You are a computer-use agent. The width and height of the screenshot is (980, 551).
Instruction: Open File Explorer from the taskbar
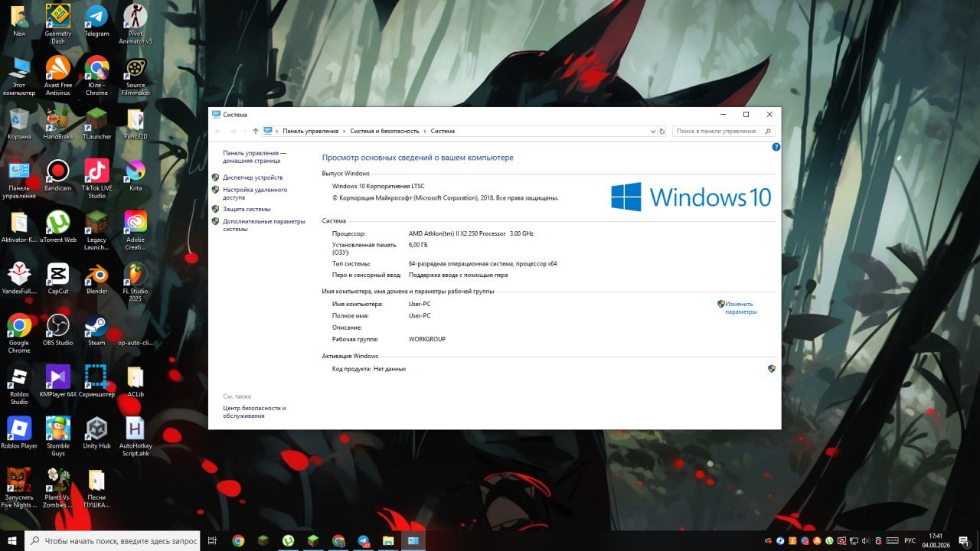(x=388, y=541)
